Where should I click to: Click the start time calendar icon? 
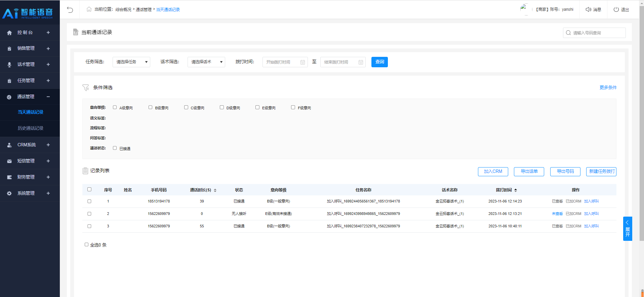coord(303,62)
